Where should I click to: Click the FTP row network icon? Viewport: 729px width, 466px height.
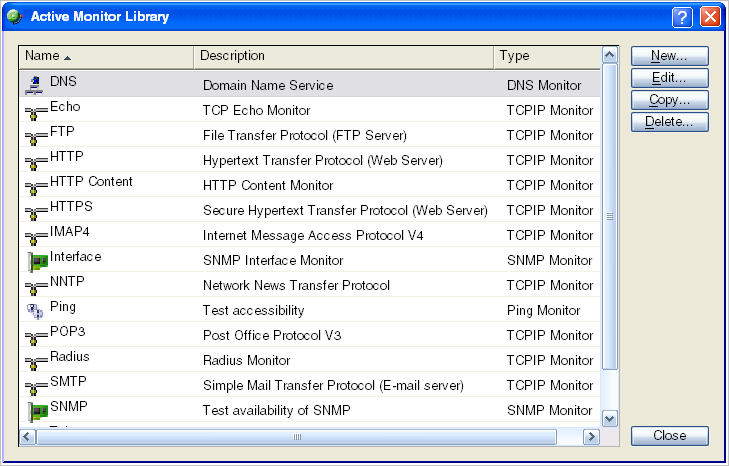[36, 137]
